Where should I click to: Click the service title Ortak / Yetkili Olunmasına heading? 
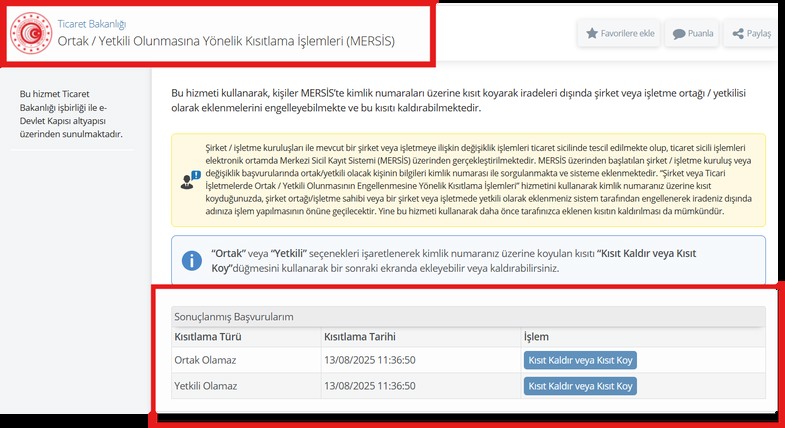(226, 41)
